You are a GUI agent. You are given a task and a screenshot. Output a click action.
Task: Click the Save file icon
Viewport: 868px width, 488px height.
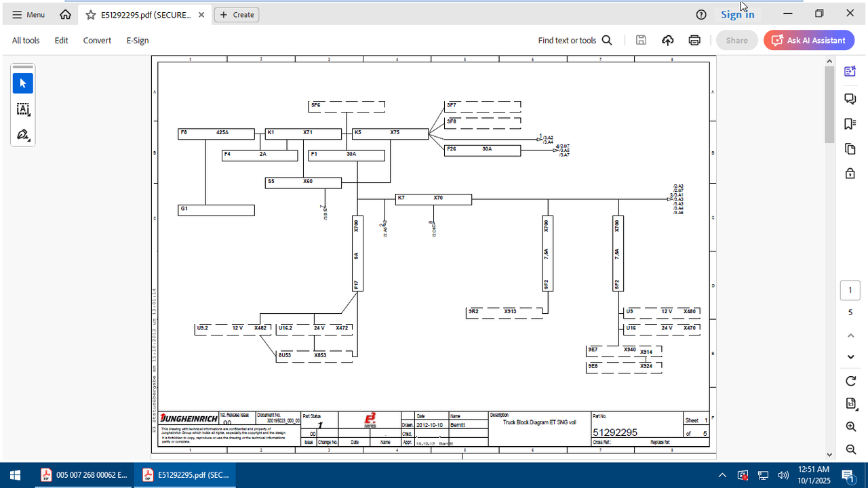(641, 40)
